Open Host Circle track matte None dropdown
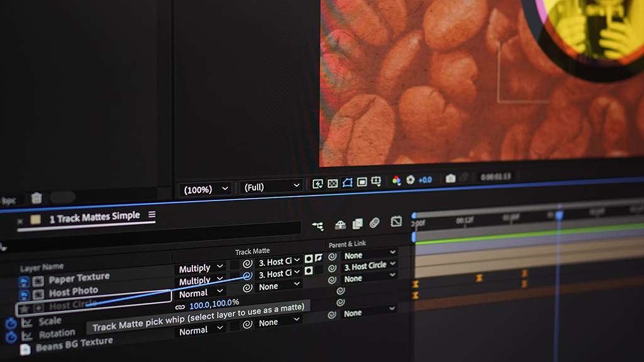The height and width of the screenshot is (362, 644). click(279, 286)
